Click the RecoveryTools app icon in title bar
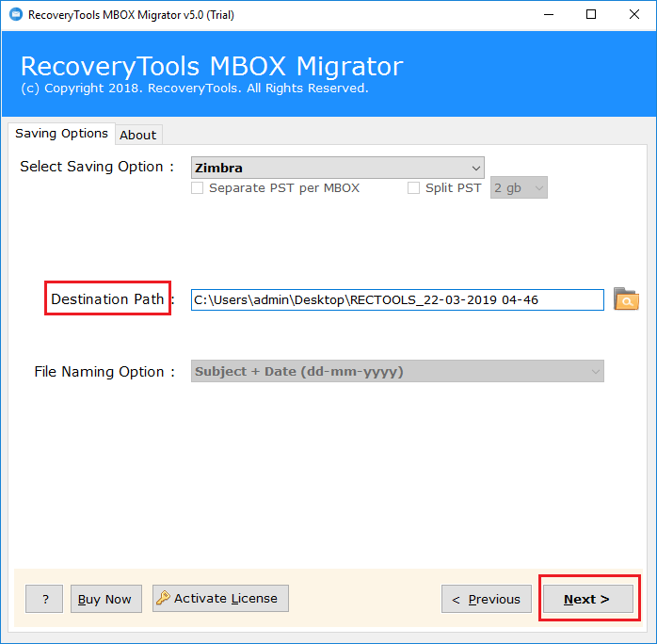Screen dimensions: 657x644 pos(16,15)
